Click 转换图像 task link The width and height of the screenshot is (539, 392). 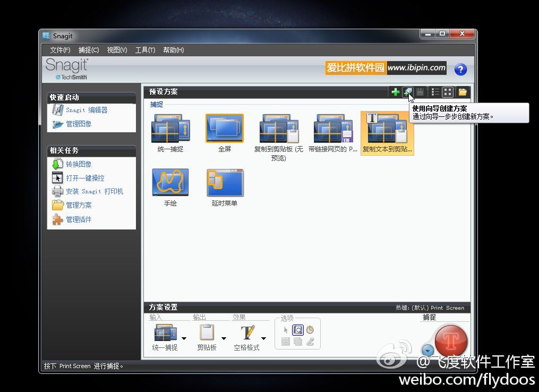[x=79, y=164]
